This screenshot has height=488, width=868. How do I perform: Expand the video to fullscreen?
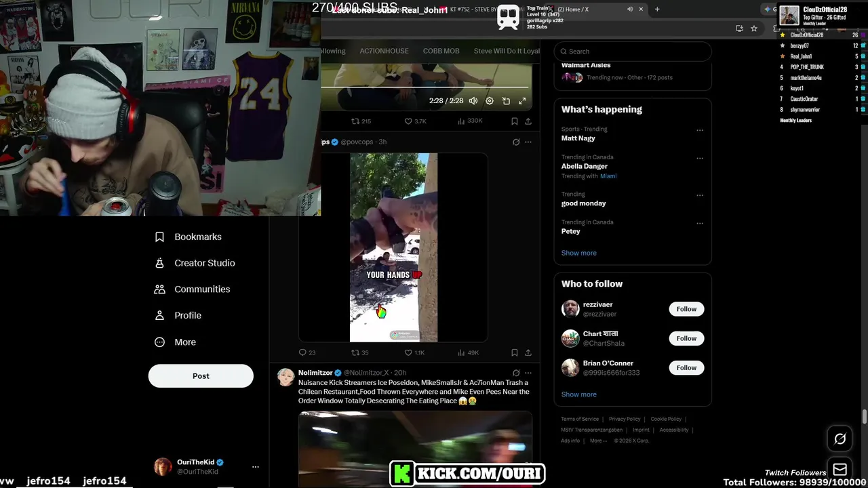pyautogui.click(x=522, y=101)
